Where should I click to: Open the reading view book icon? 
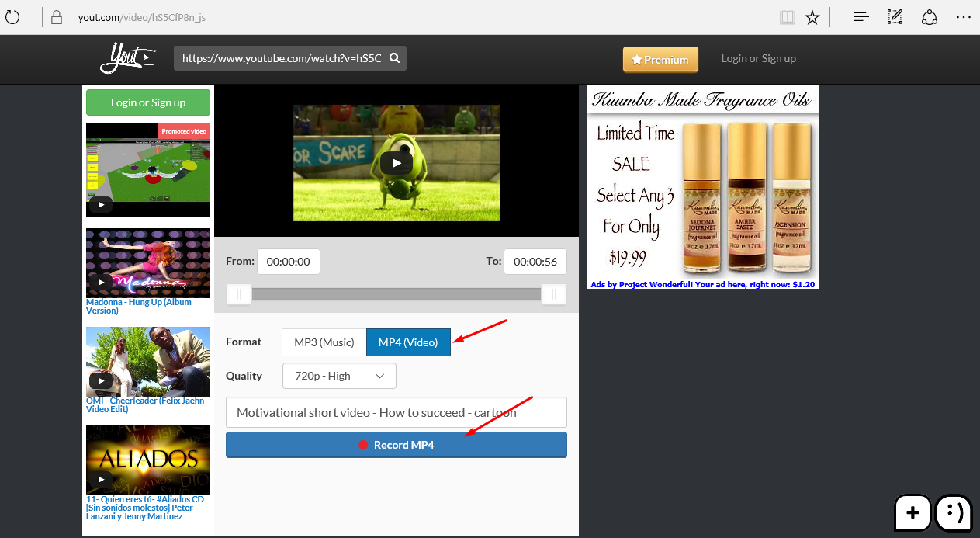(x=788, y=17)
